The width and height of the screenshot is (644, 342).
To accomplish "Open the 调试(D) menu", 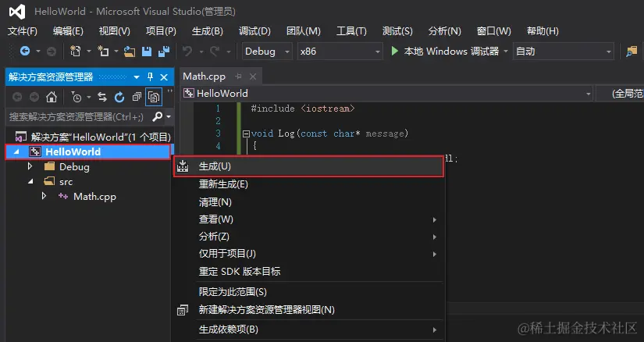I will [x=254, y=31].
